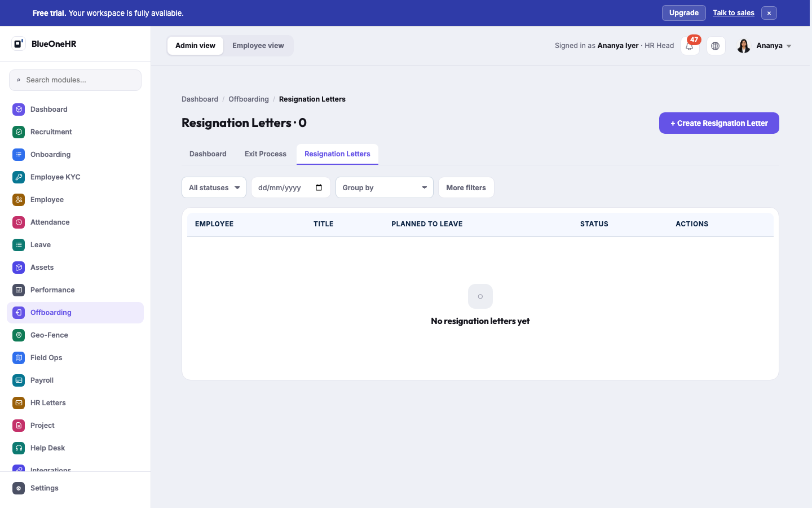Open the Dashboard module icon in sidebar

(19, 109)
